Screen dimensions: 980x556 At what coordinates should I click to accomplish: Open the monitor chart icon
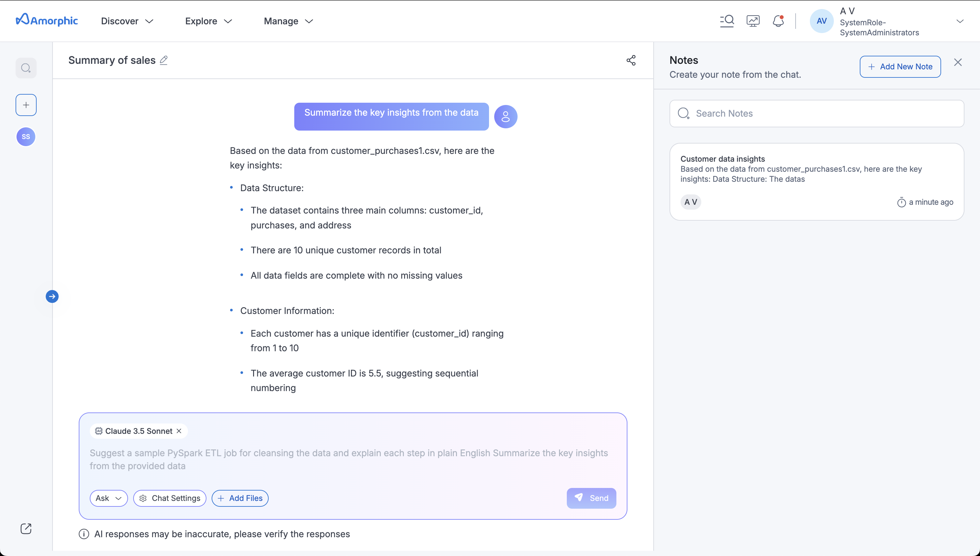(753, 21)
